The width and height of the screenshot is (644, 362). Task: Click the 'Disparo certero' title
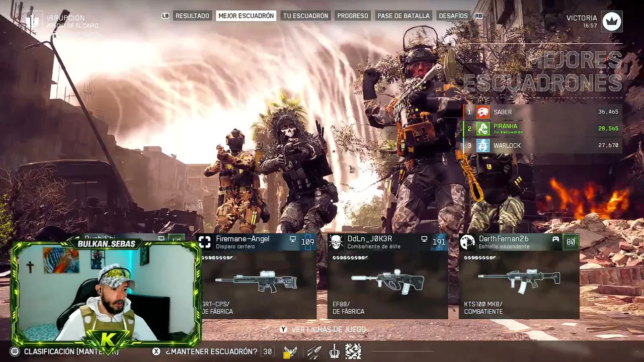tap(235, 247)
